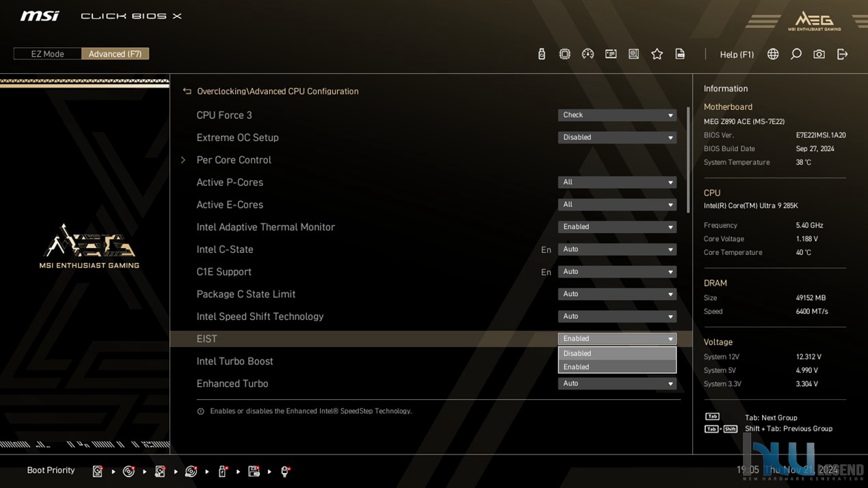Click the document file icon in the toolbar
This screenshot has height=488, width=868.
[x=680, y=54]
